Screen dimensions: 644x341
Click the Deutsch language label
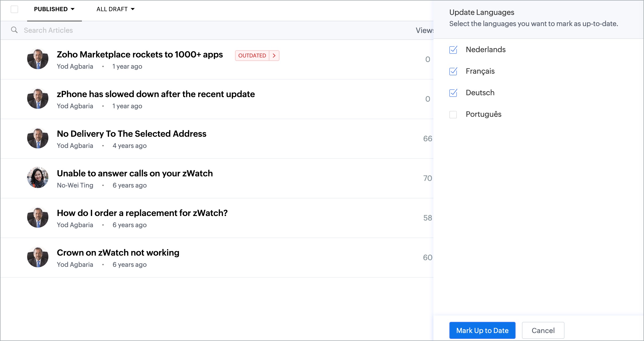click(x=480, y=93)
